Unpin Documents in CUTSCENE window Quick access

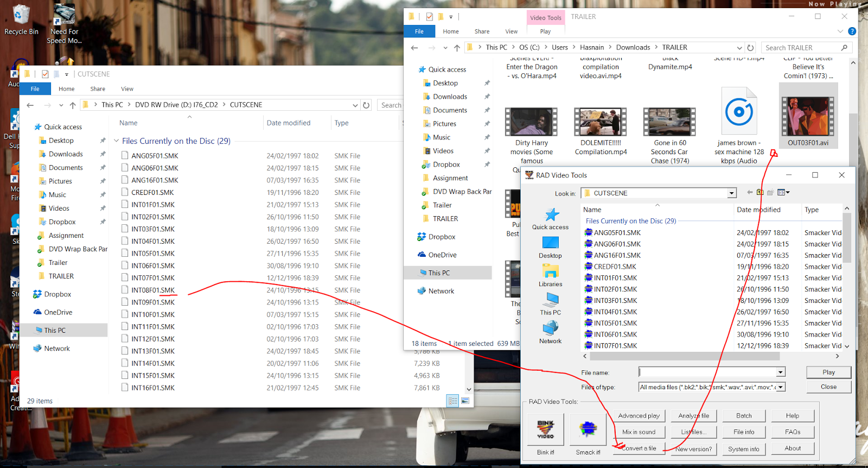(x=103, y=168)
